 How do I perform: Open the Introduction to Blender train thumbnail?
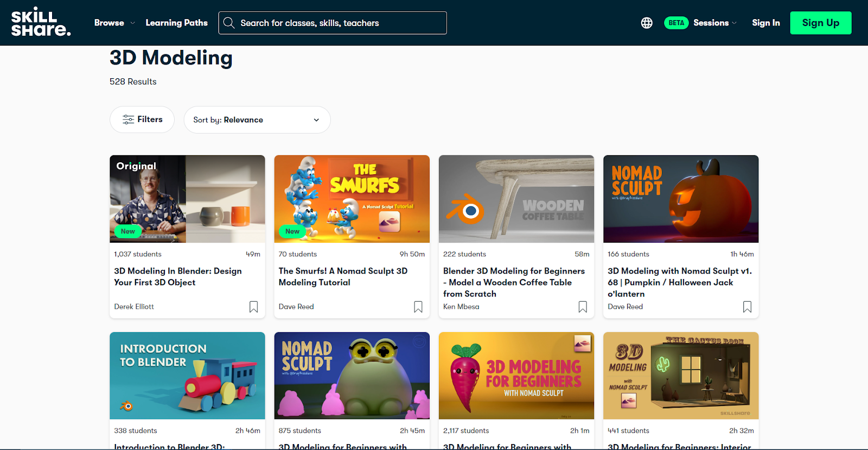(x=187, y=376)
